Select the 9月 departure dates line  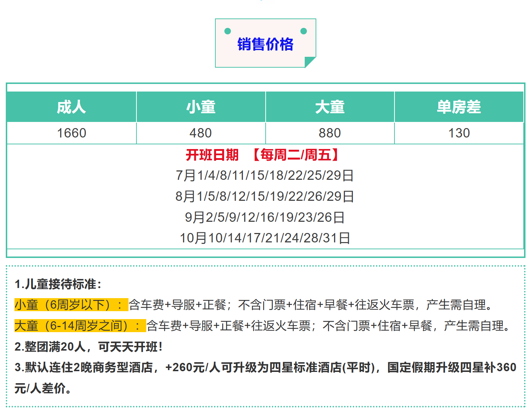(x=265, y=217)
